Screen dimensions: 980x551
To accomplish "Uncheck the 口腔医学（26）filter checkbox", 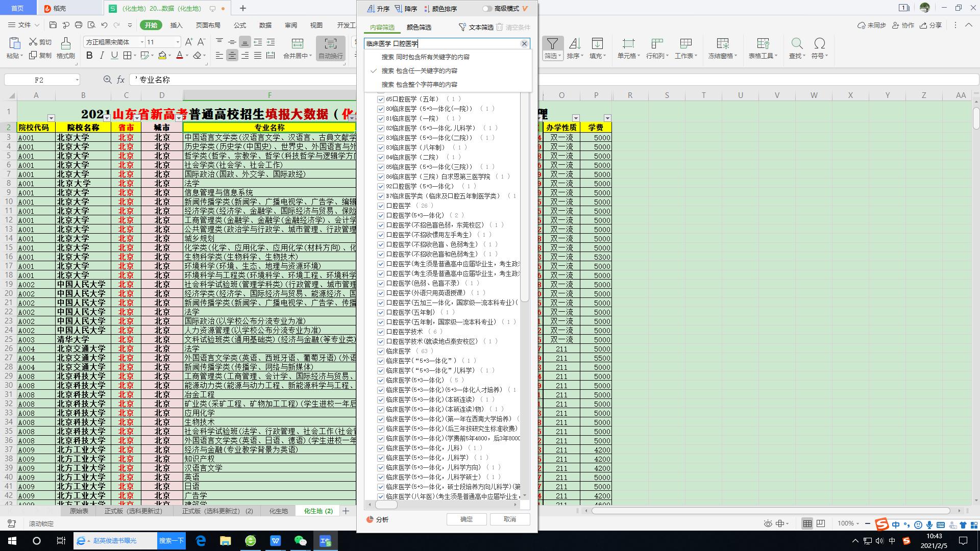I will click(381, 206).
